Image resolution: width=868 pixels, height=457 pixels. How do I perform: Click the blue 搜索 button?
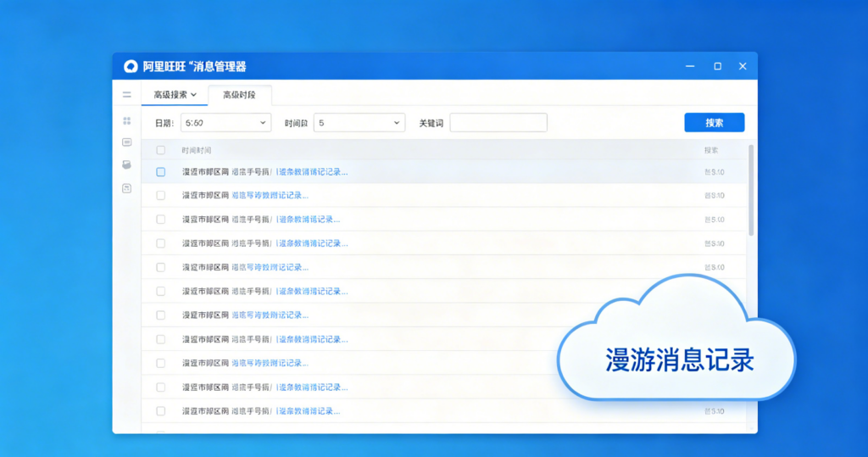coord(714,122)
